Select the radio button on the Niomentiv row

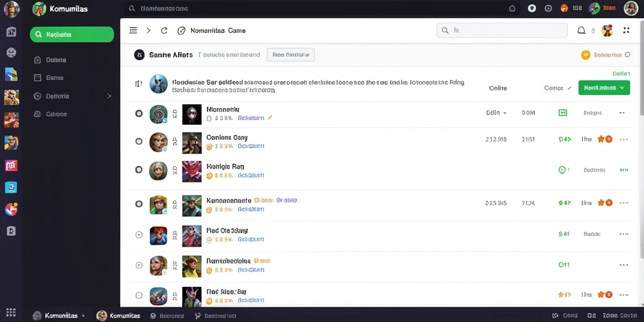tap(139, 113)
